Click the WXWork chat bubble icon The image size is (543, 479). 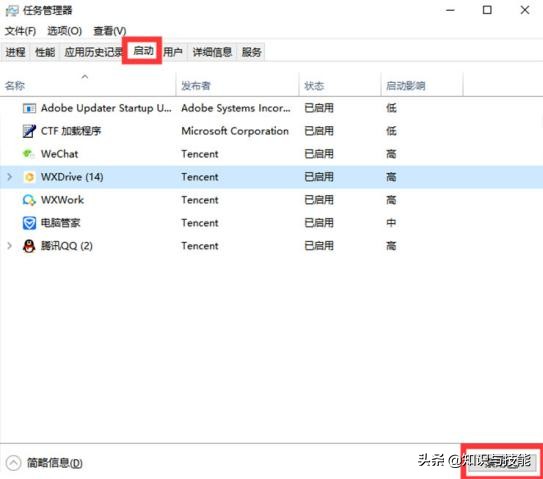click(29, 200)
